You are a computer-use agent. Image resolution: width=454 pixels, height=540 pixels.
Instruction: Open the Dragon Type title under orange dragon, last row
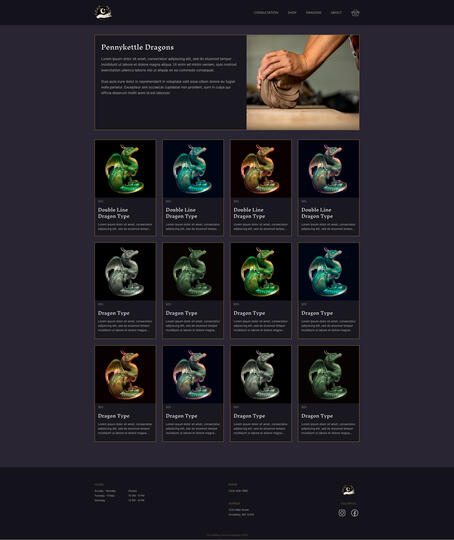pos(114,416)
